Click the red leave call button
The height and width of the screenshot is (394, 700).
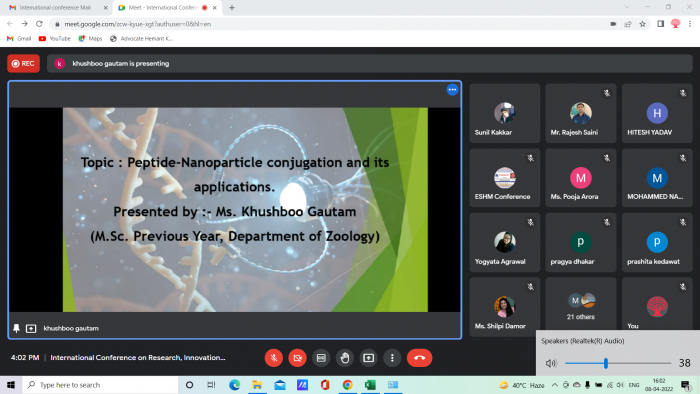point(419,358)
